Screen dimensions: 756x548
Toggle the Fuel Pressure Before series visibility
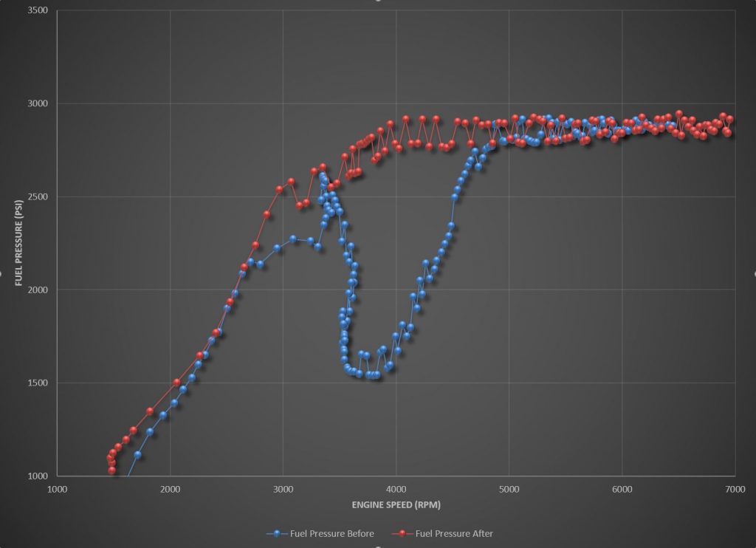[331, 533]
